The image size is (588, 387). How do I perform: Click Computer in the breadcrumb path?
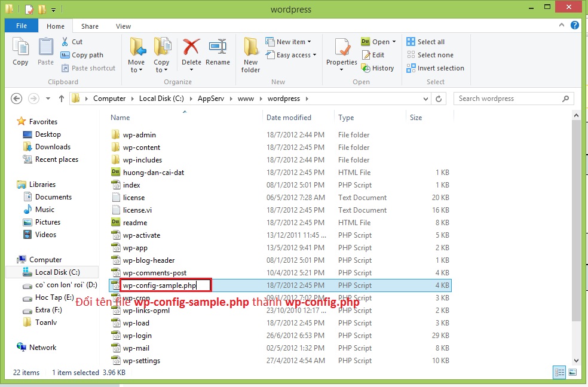(x=109, y=99)
